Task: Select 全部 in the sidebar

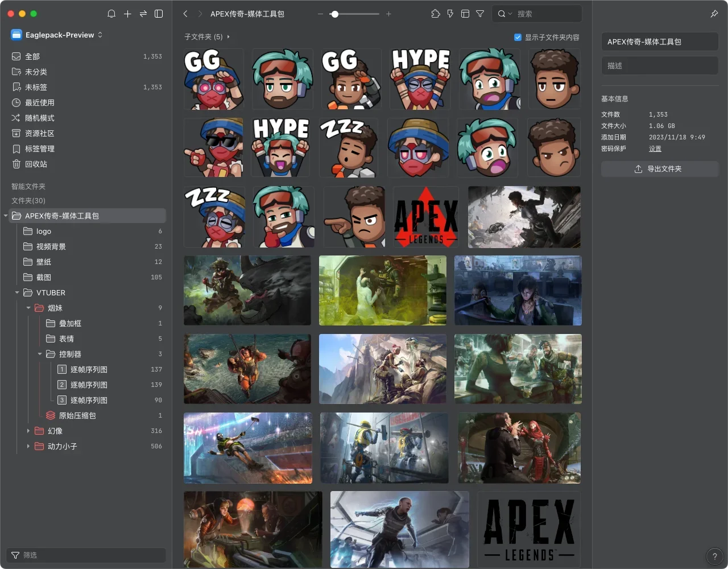Action: click(x=86, y=56)
